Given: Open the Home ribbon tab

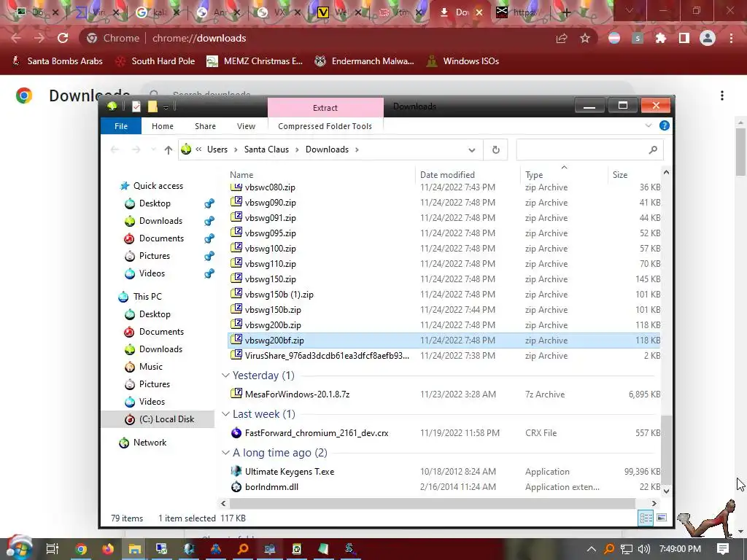Looking at the screenshot, I should point(163,126).
